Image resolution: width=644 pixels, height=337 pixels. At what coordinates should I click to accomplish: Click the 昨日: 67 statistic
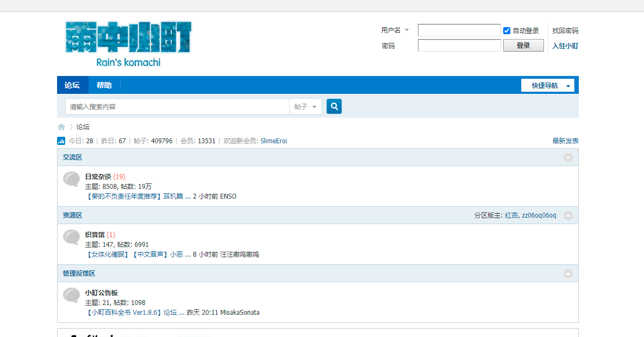pyautogui.click(x=114, y=141)
